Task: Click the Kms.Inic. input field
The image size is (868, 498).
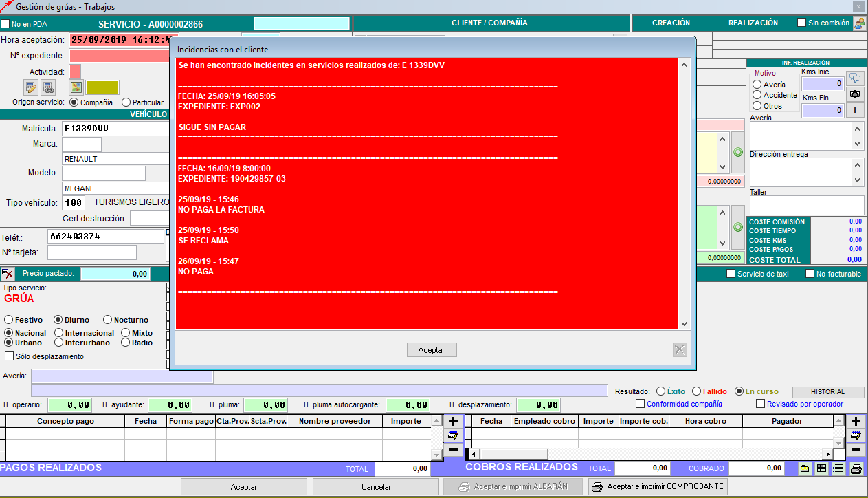Action: coord(822,84)
